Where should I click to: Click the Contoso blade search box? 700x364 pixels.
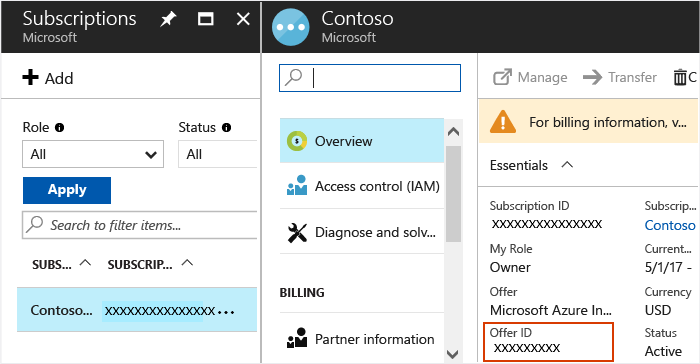click(370, 78)
